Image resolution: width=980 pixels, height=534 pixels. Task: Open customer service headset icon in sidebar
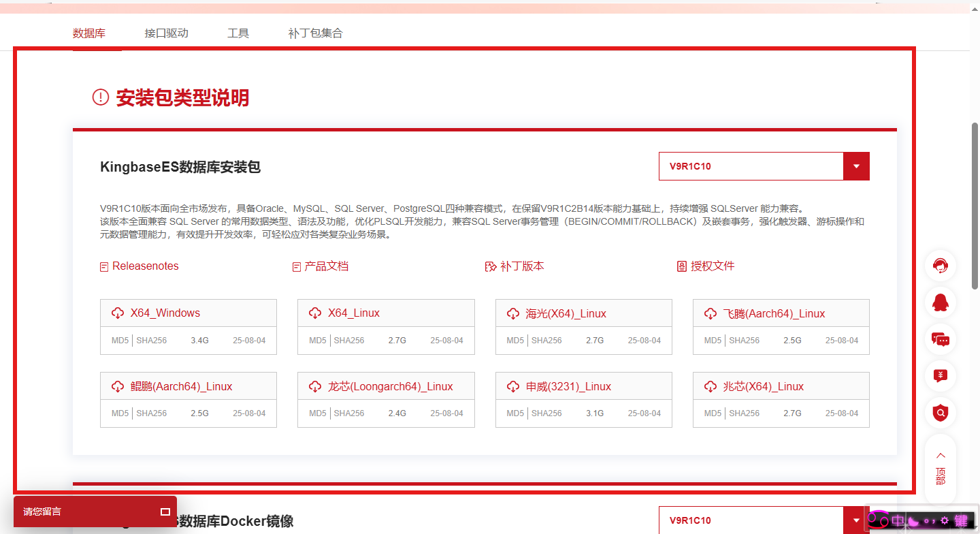click(941, 266)
